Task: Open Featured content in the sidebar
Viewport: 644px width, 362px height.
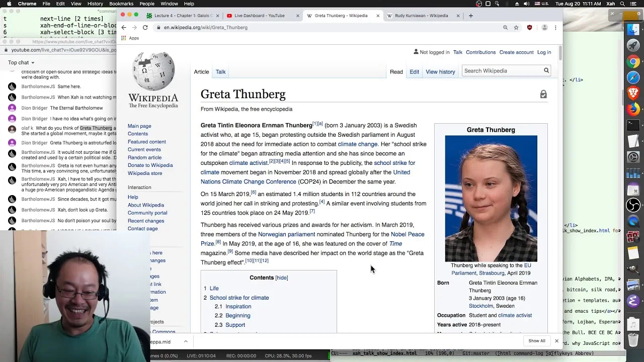Action: pyautogui.click(x=146, y=142)
